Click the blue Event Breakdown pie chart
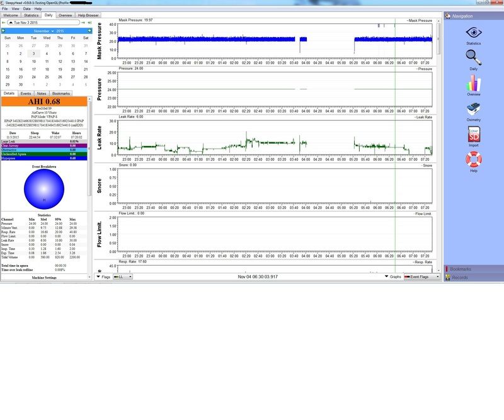 point(44,189)
